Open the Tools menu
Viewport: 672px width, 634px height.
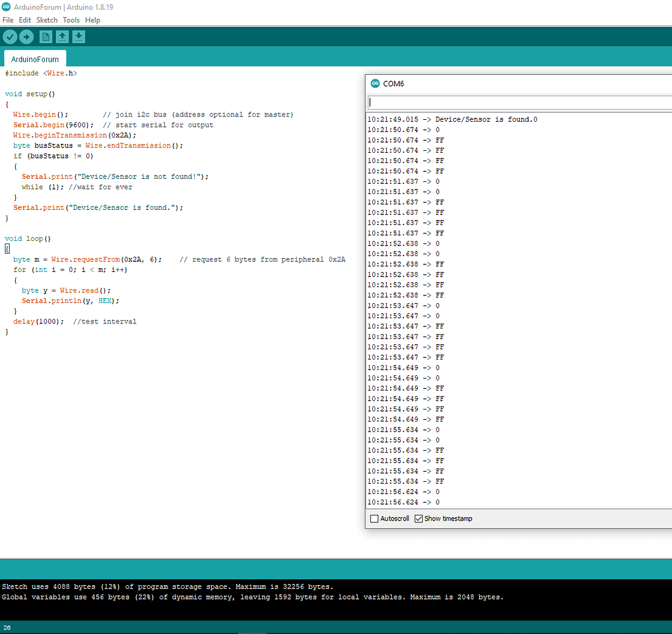pos(71,20)
